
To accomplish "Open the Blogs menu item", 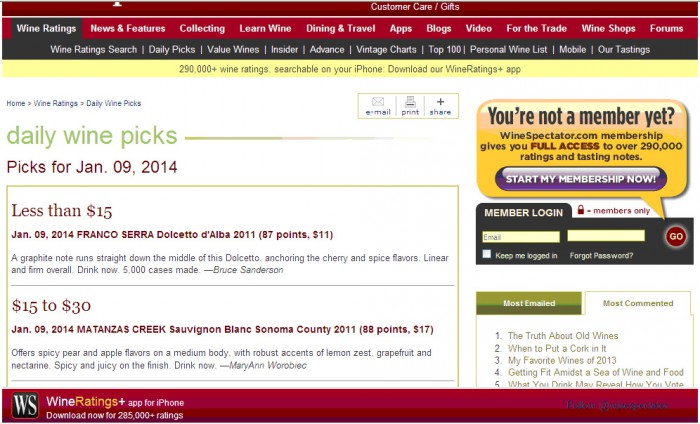I will click(439, 28).
